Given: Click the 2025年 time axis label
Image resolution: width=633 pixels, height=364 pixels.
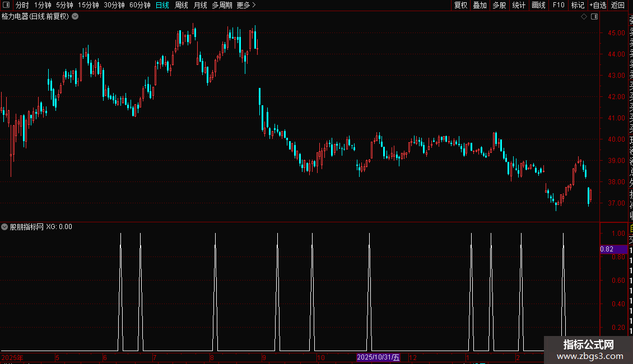Looking at the screenshot, I should tap(12, 357).
